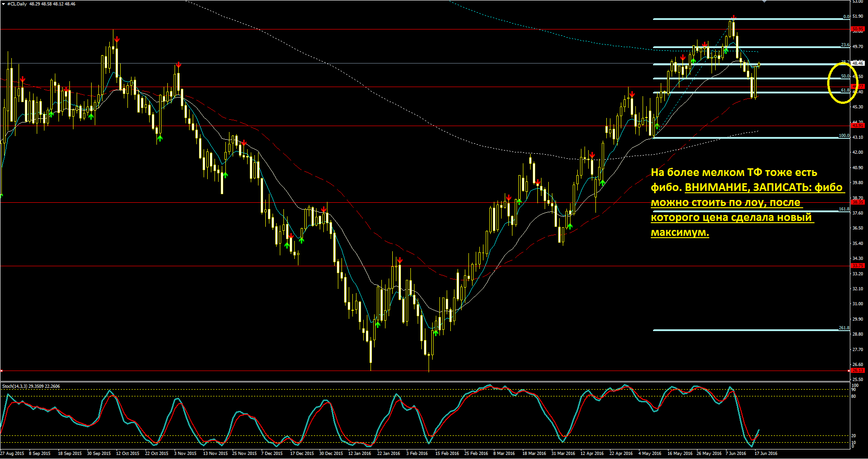Click the 42.00 price scale value
The width and height of the screenshot is (868, 459).
click(x=858, y=152)
